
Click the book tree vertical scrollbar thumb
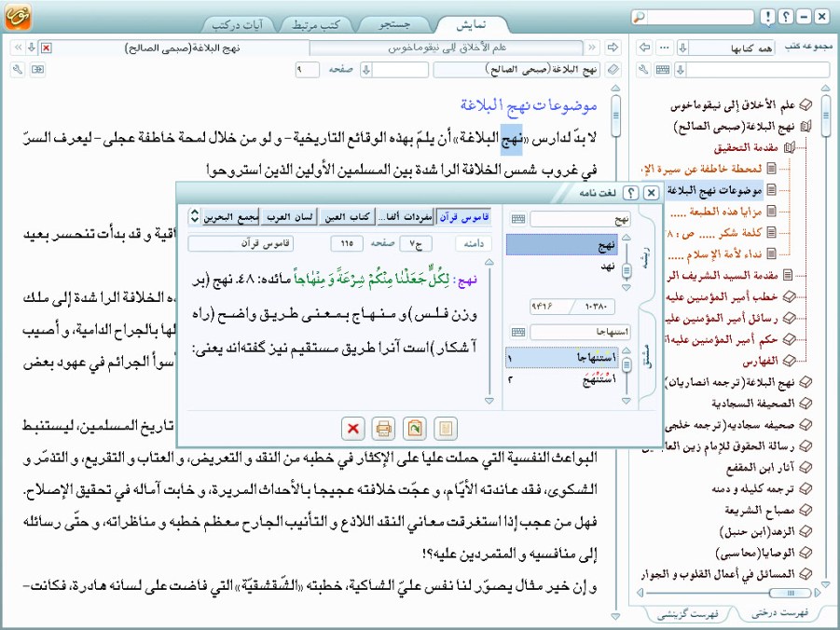pos(825,116)
